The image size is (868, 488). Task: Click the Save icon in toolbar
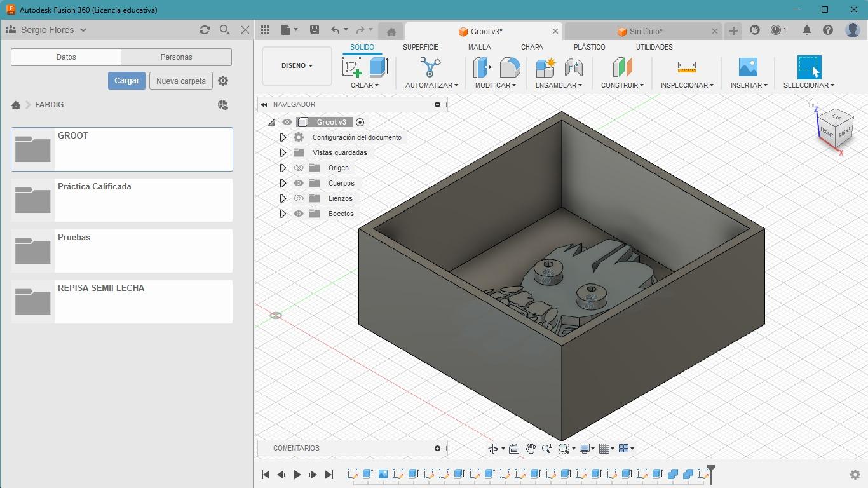314,30
